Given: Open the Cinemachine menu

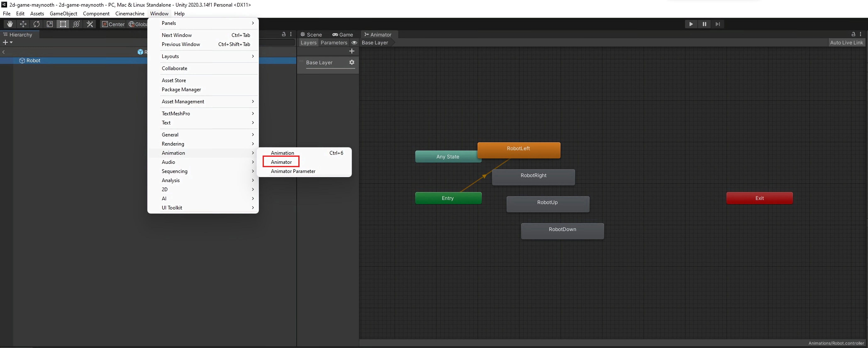Looking at the screenshot, I should [130, 13].
